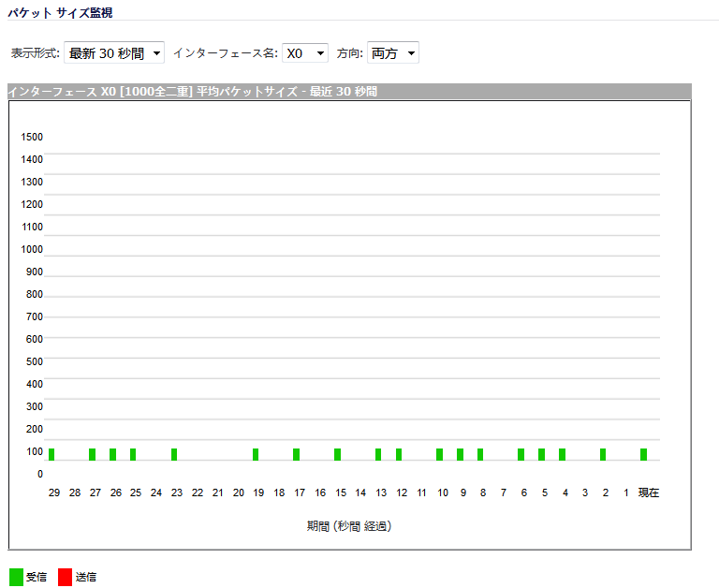
Task: Click the 1500 y-axis label
Action: (x=32, y=137)
